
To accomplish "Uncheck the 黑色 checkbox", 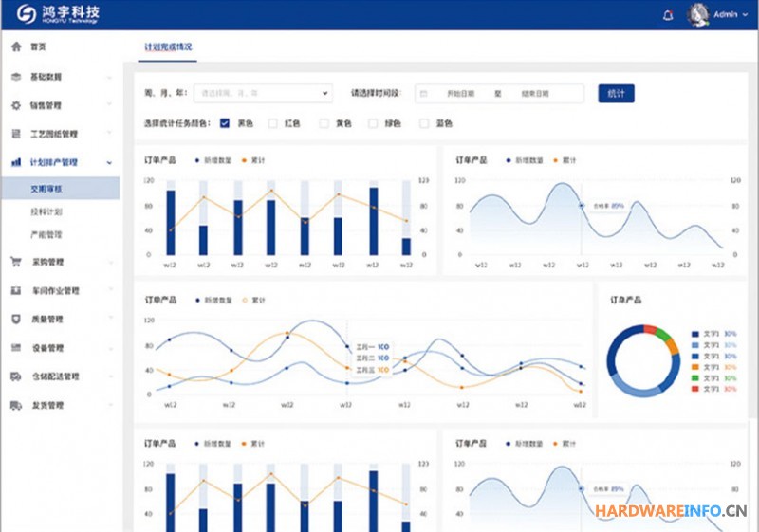I will (225, 123).
